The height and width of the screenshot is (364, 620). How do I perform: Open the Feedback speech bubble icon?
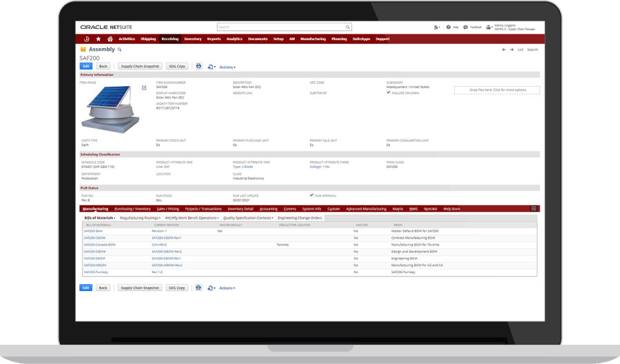click(x=466, y=28)
